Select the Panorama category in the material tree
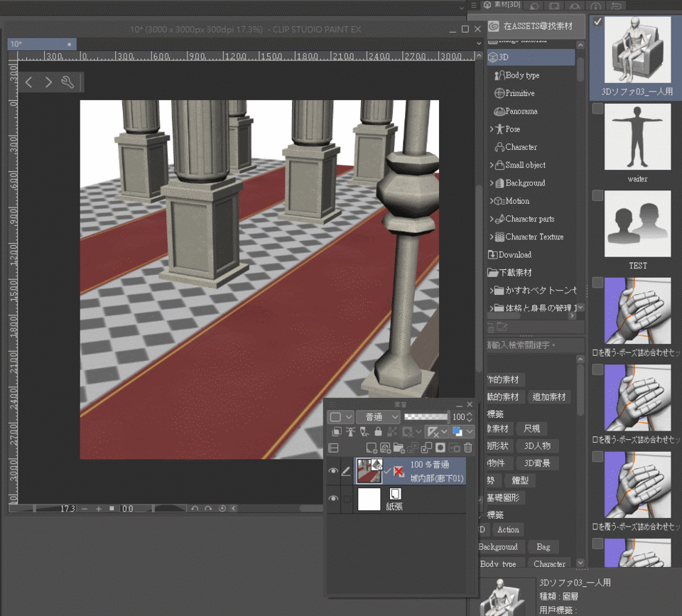 (x=521, y=112)
